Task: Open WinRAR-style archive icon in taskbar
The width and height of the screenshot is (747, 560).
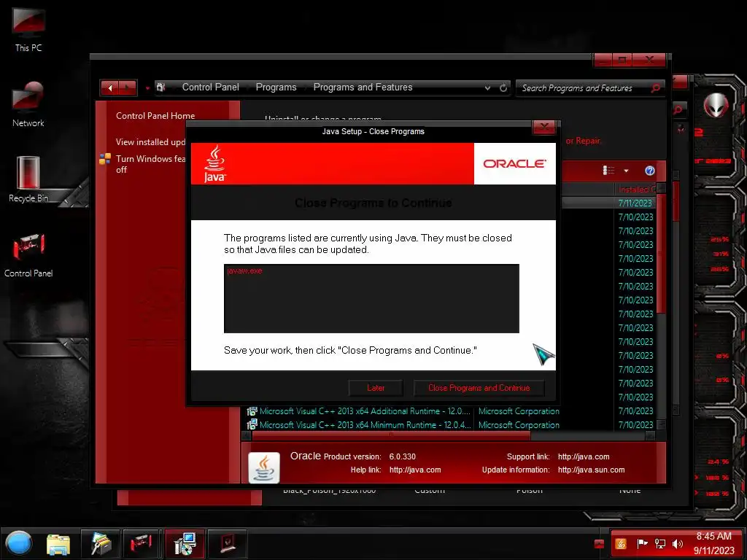Action: (101, 544)
